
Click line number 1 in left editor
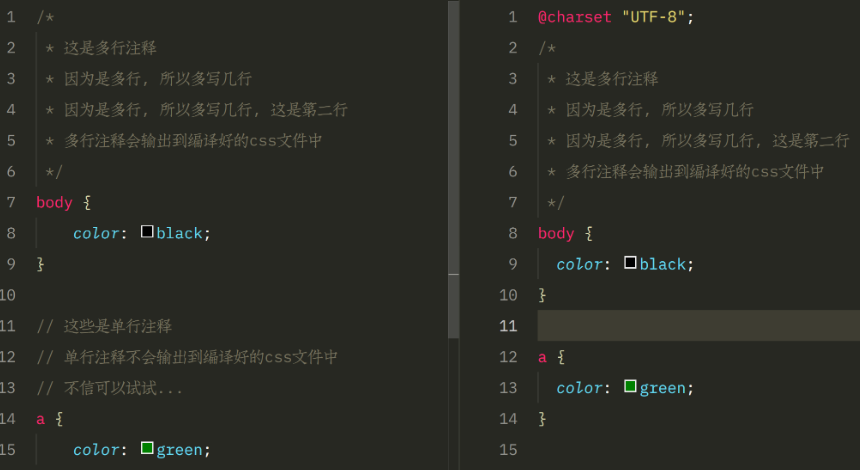(10, 17)
